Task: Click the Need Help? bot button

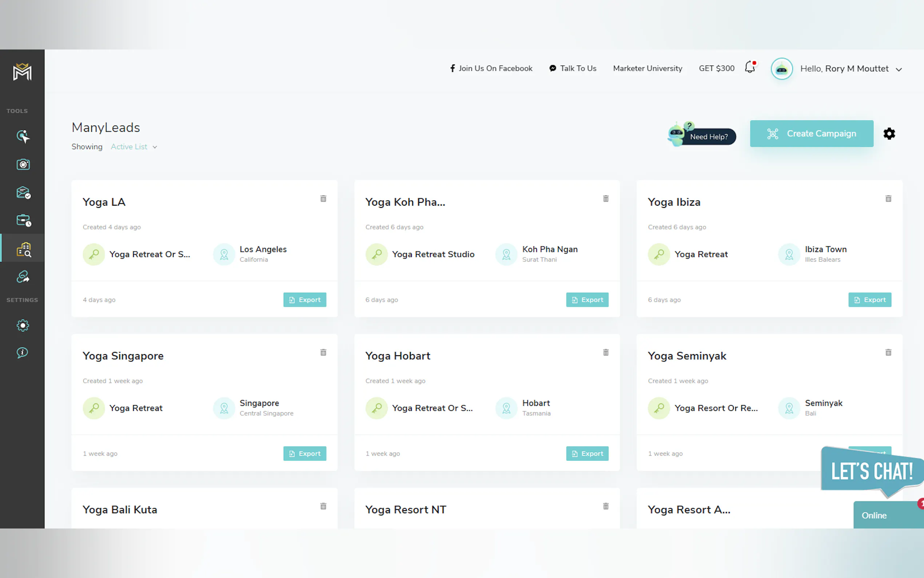Action: point(702,134)
